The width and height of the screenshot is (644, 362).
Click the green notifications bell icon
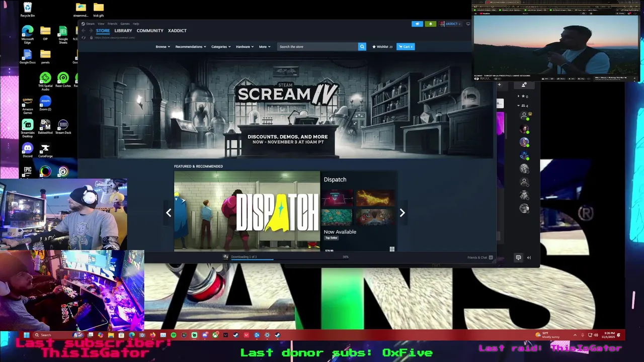point(430,24)
